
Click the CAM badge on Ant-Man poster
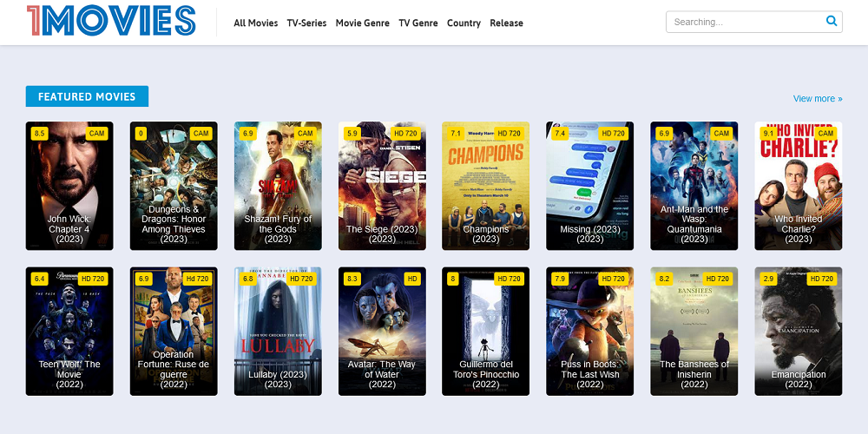(721, 134)
